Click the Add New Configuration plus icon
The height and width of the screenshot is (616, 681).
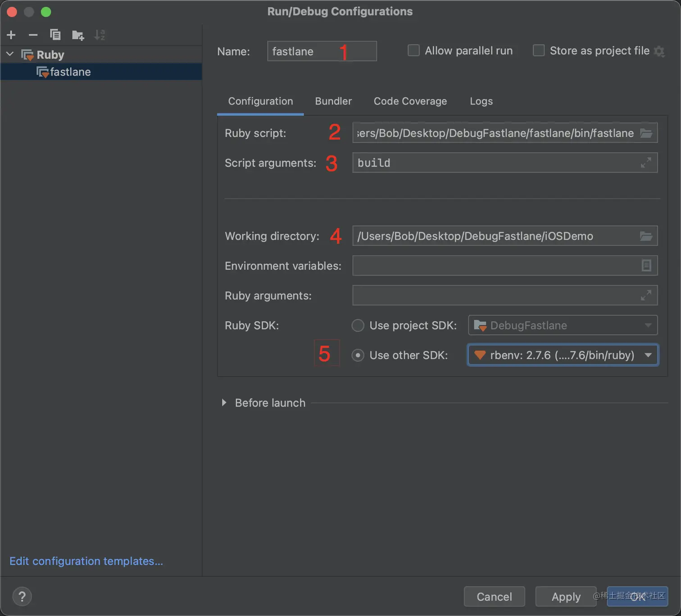click(x=11, y=35)
